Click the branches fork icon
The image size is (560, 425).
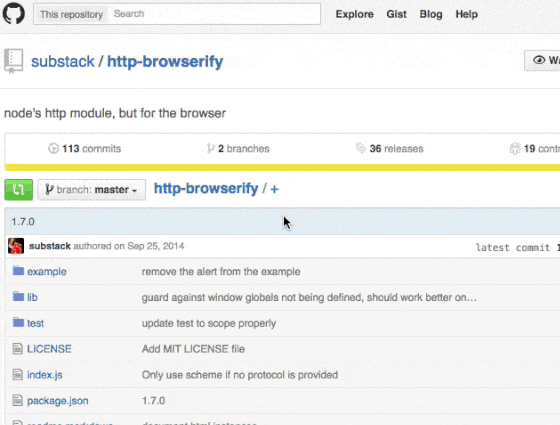210,148
